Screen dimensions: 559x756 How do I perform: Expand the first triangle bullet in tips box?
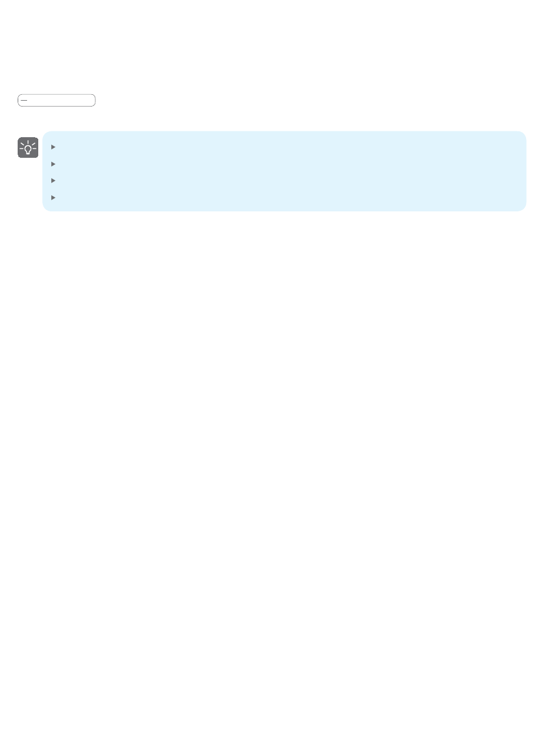pyautogui.click(x=53, y=147)
